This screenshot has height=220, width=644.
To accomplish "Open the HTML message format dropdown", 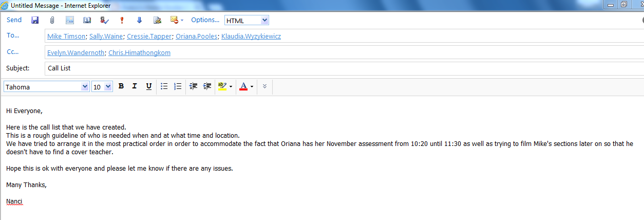I will point(247,21).
